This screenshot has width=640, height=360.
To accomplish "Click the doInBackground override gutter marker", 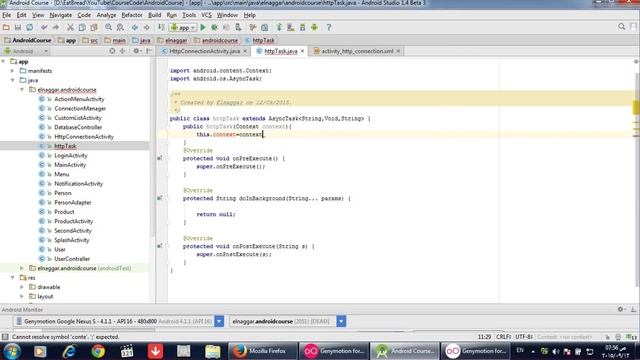I will click(160, 198).
